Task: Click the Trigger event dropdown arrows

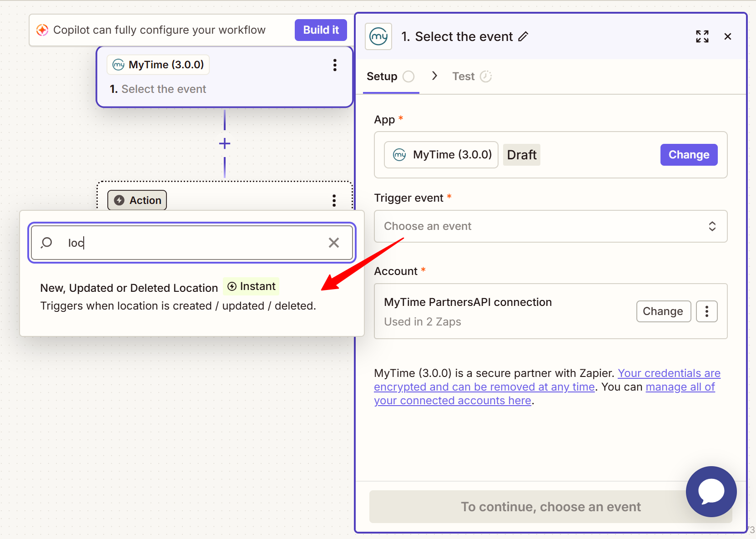Action: pyautogui.click(x=712, y=226)
